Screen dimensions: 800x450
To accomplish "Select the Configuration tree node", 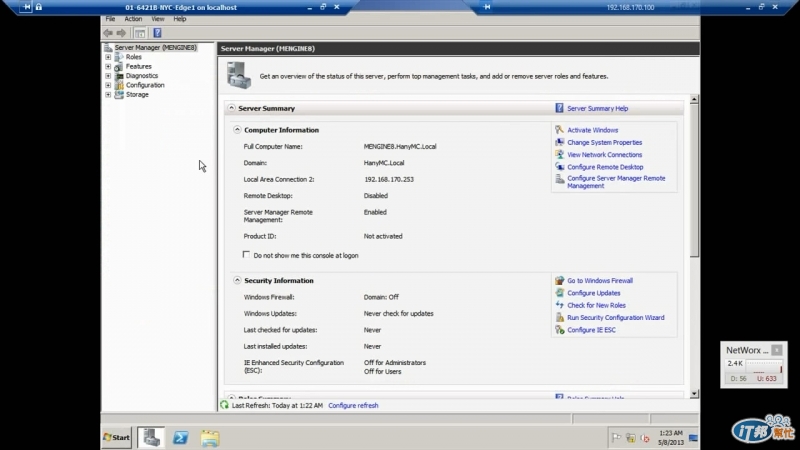I will click(x=145, y=85).
